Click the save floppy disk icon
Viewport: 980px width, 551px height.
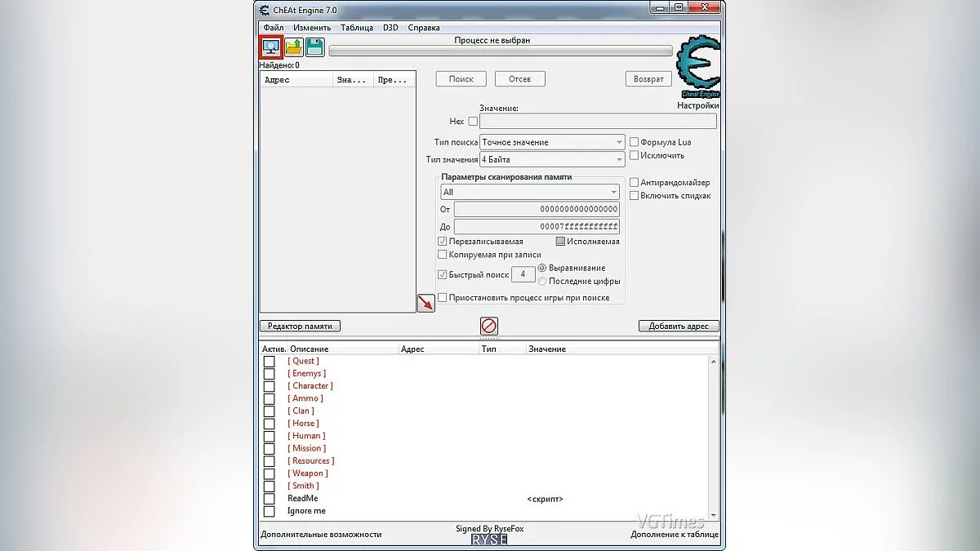314,47
